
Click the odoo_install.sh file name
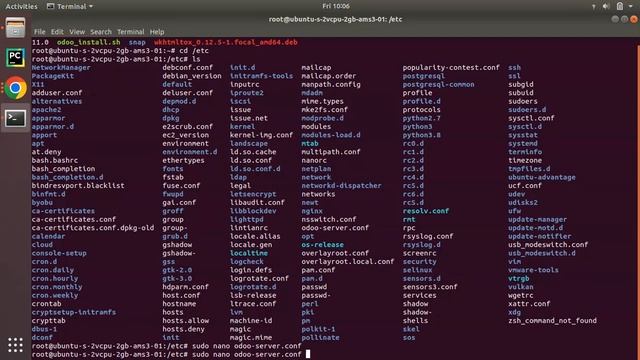click(x=89, y=42)
